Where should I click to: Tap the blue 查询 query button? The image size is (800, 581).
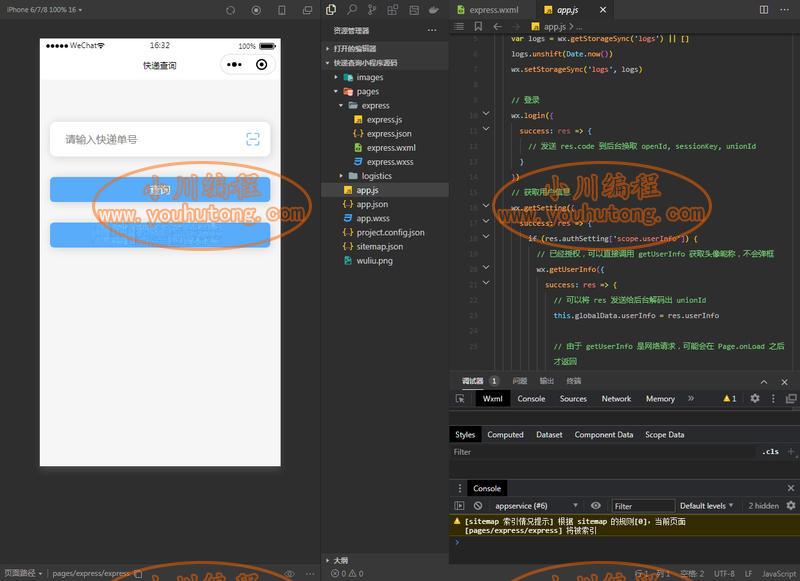160,190
